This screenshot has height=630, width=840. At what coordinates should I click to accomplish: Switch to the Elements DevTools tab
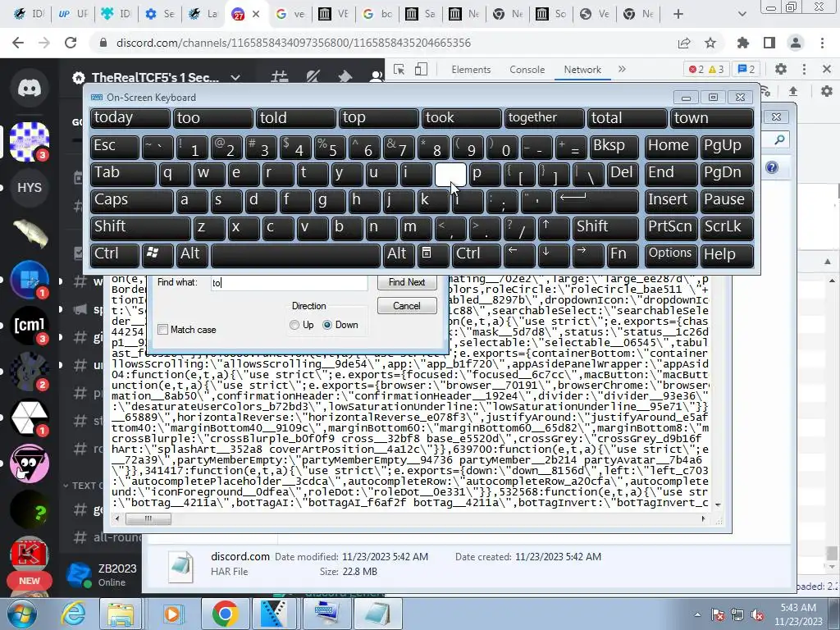click(x=471, y=70)
